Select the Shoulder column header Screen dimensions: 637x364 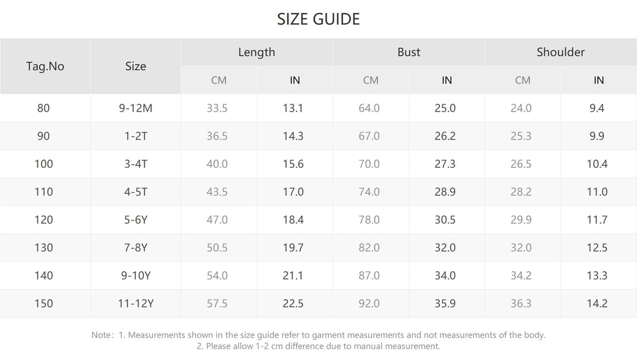point(560,52)
